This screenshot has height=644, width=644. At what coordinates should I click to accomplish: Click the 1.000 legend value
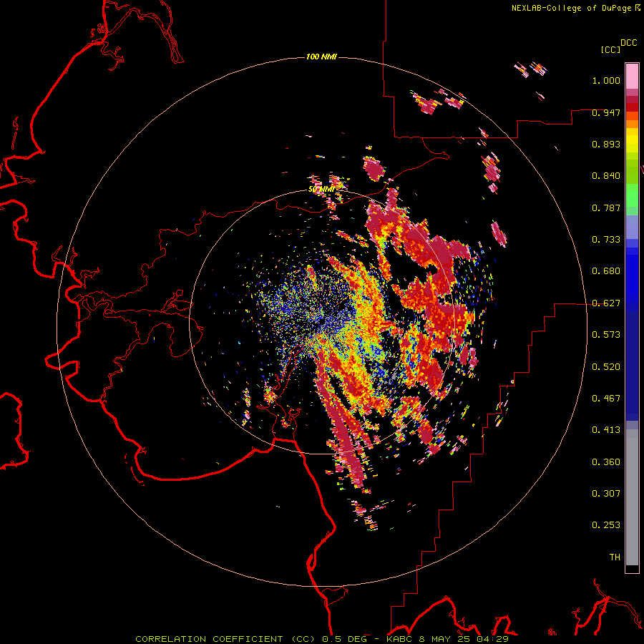tap(606, 80)
